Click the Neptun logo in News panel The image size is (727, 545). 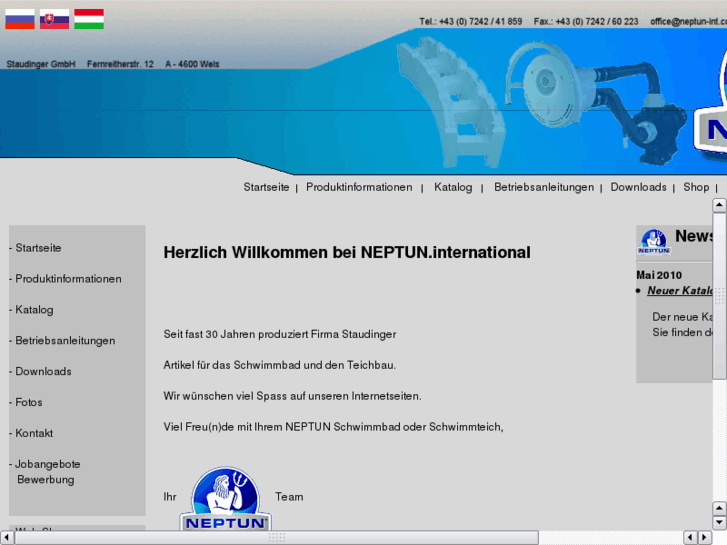654,242
